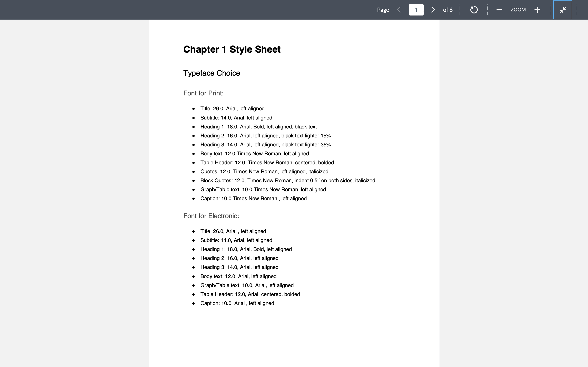Zoom out of the document
The image size is (588, 367).
tap(499, 10)
